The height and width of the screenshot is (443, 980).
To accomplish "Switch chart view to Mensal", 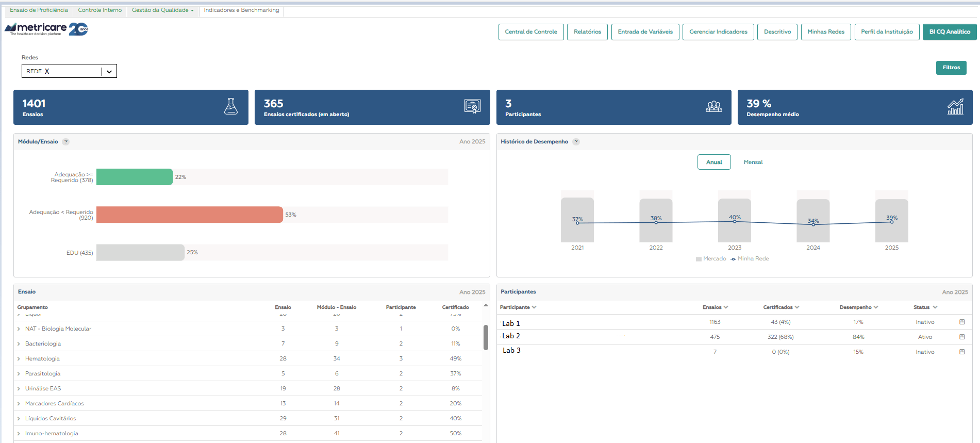I will tap(753, 162).
